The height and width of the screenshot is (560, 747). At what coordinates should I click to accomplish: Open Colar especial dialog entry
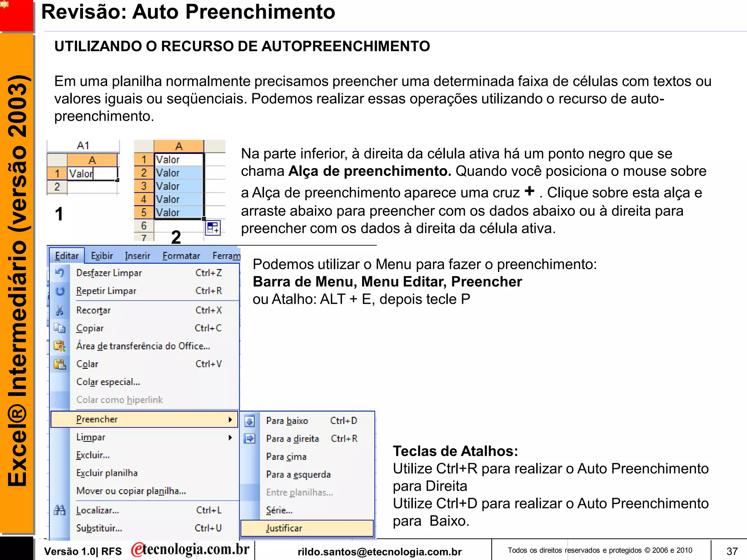tap(144, 382)
